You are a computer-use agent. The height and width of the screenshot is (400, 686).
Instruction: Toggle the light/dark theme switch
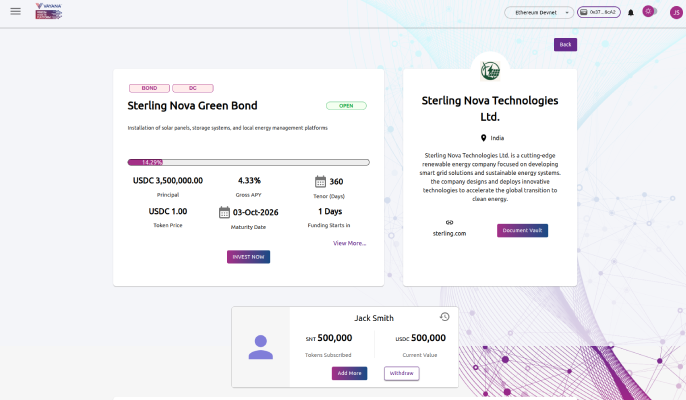pyautogui.click(x=648, y=12)
